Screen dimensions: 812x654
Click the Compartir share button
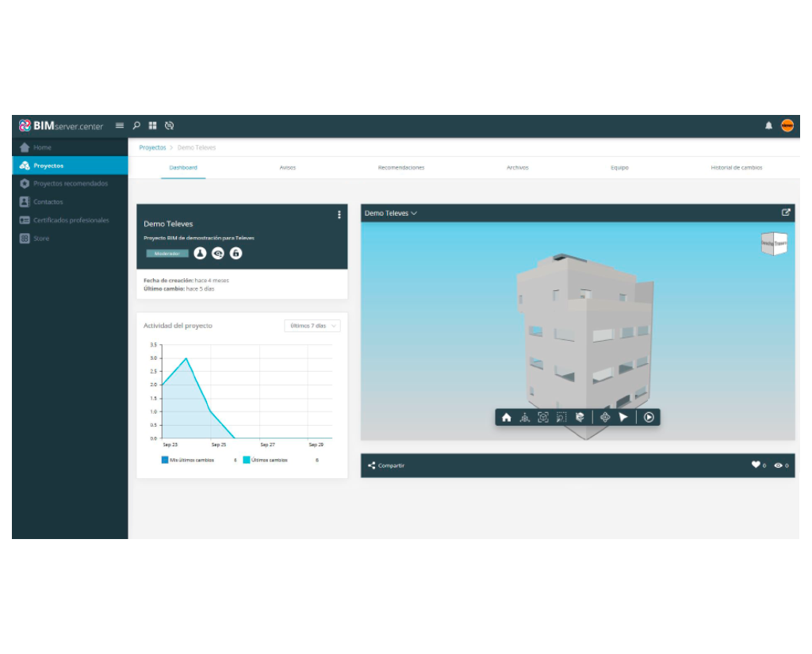tap(387, 465)
